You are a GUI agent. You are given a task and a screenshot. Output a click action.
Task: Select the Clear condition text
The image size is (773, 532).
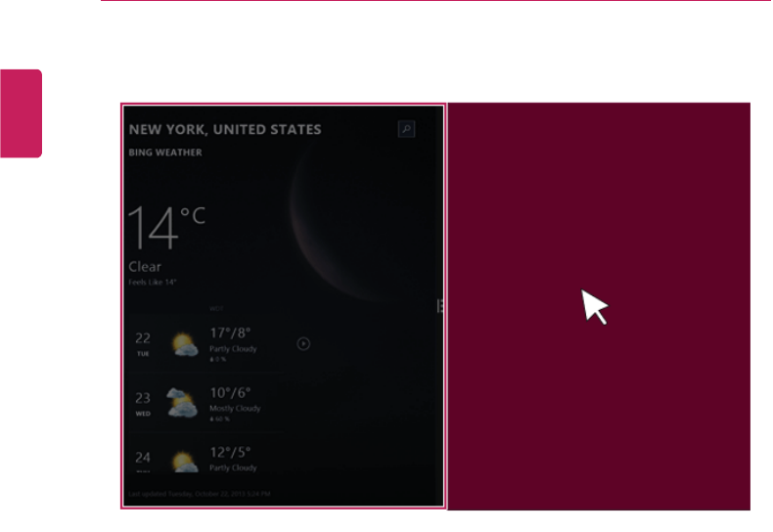coord(145,267)
